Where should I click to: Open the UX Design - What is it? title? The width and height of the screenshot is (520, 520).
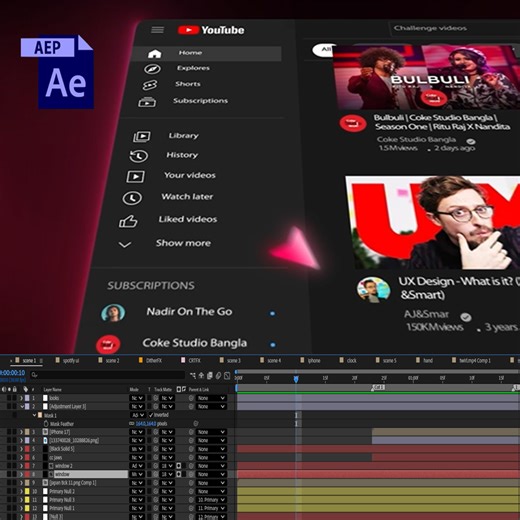(x=459, y=288)
